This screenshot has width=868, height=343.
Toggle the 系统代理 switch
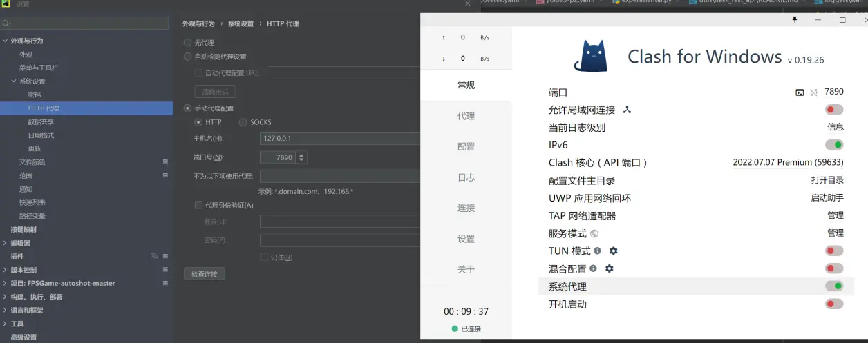834,286
